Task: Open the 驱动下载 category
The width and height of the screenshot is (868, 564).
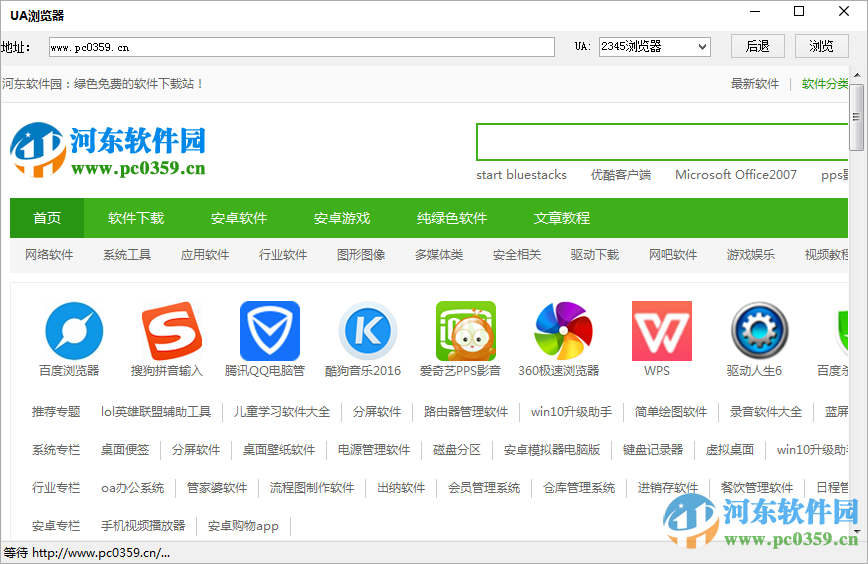Action: click(595, 255)
